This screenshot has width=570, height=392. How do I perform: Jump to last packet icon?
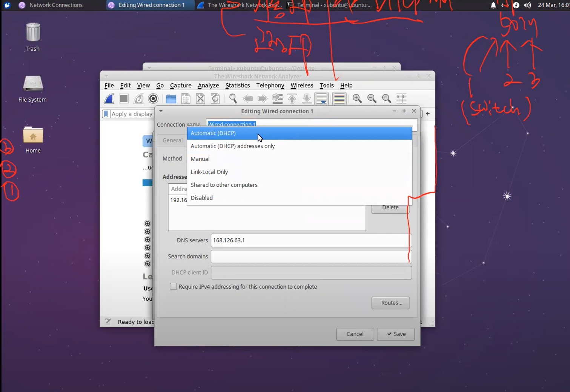point(307,98)
